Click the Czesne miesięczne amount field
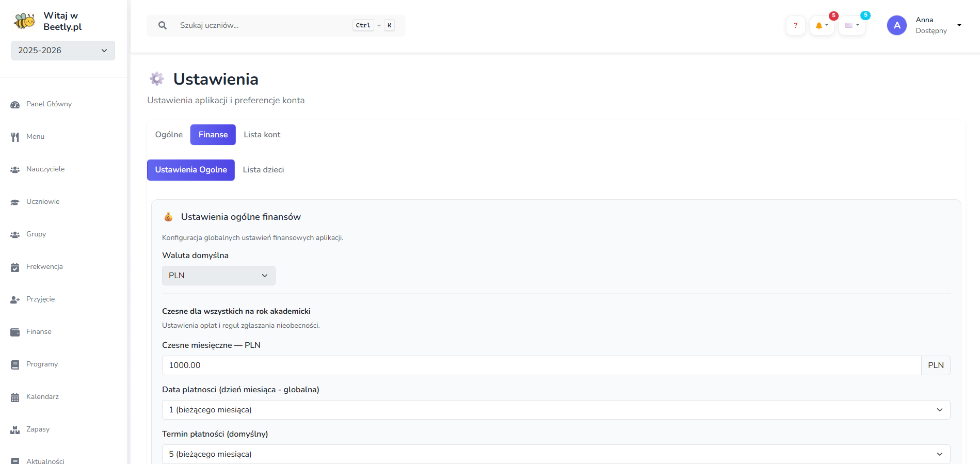Screen dimensions: 980x464 [541, 365]
